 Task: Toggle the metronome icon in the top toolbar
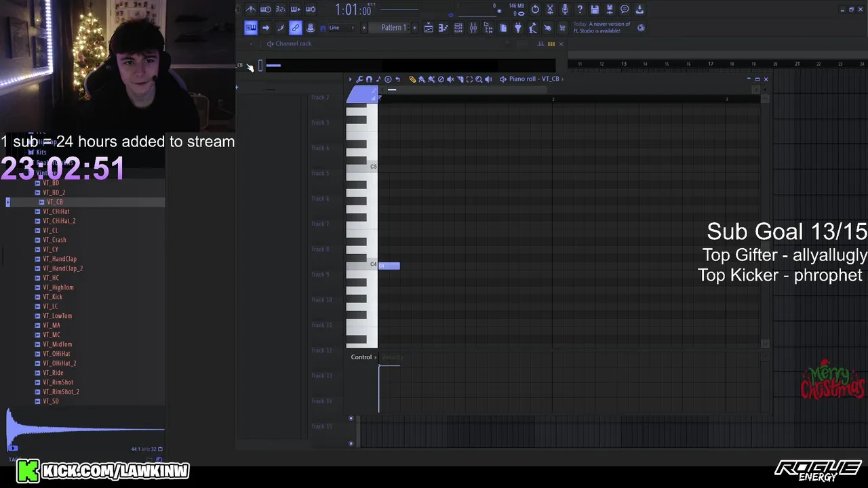(x=251, y=9)
